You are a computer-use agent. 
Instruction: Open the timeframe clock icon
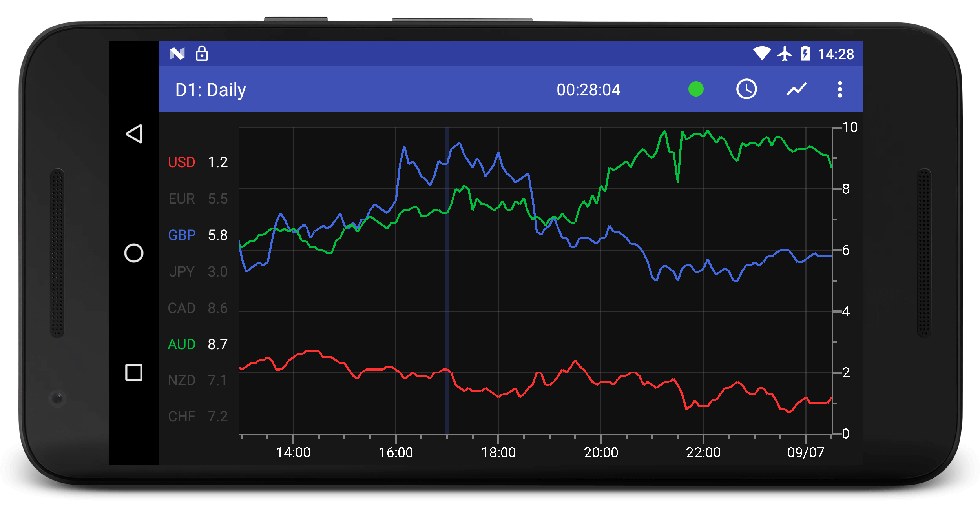point(746,89)
